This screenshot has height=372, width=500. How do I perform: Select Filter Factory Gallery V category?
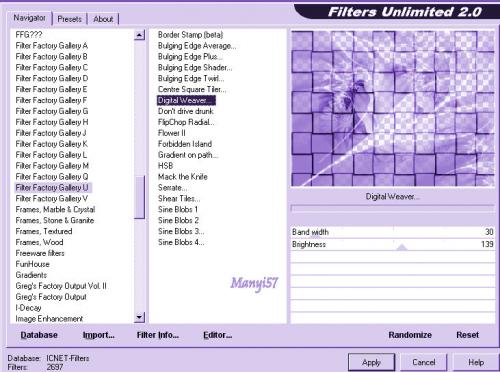[x=52, y=199]
